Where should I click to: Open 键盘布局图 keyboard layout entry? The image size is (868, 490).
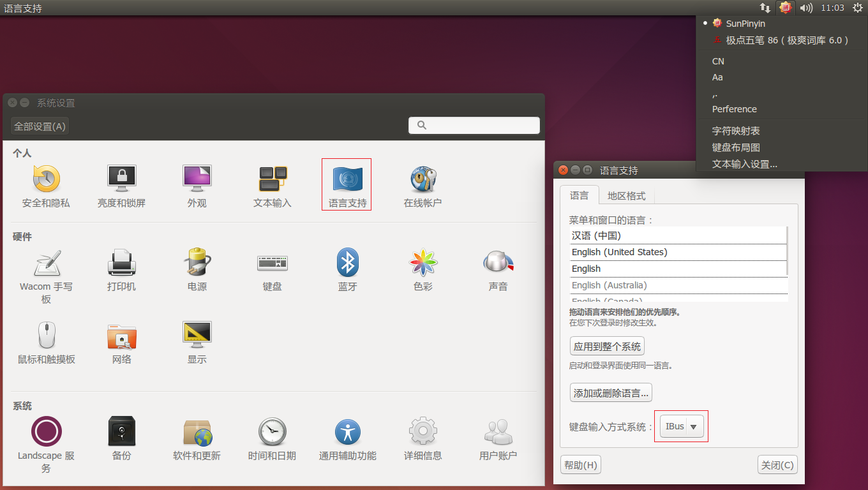782,147
